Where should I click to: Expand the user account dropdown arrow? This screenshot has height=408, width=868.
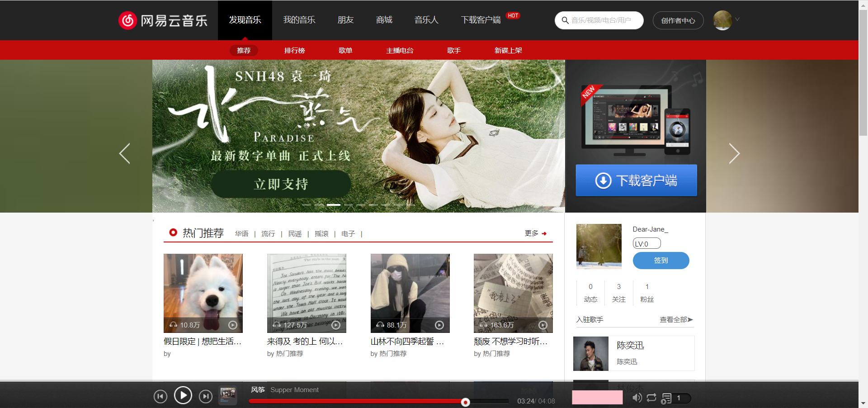737,19
